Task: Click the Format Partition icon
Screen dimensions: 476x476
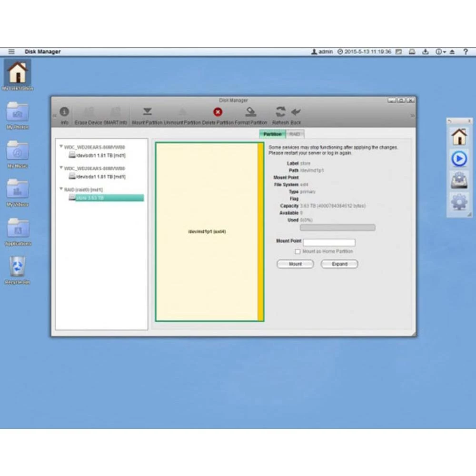Action: tap(251, 112)
